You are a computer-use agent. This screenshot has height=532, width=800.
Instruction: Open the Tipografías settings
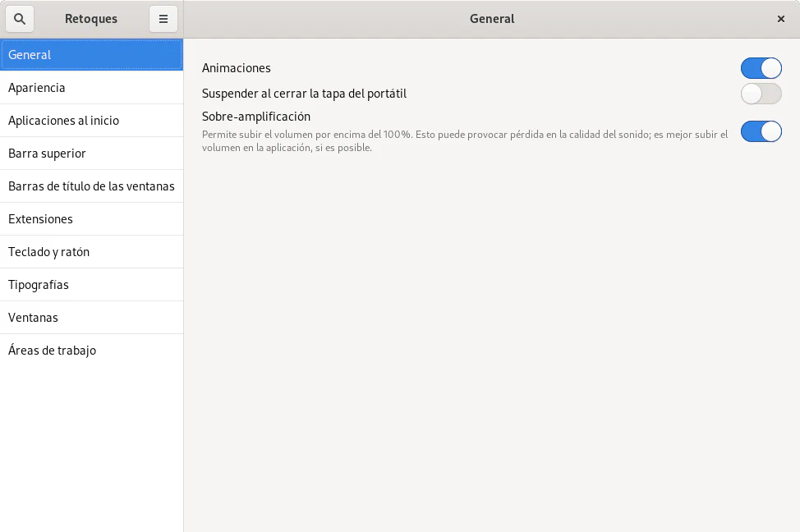tap(91, 285)
